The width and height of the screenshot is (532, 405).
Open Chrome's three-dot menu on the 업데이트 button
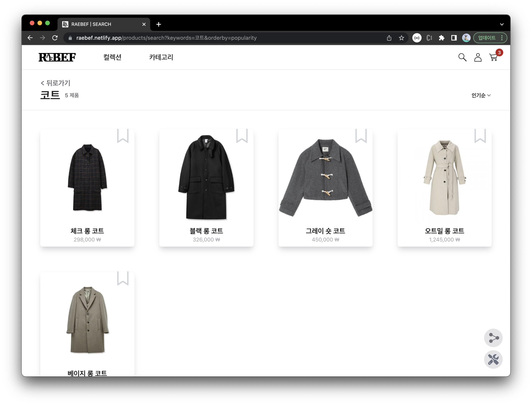[502, 38]
